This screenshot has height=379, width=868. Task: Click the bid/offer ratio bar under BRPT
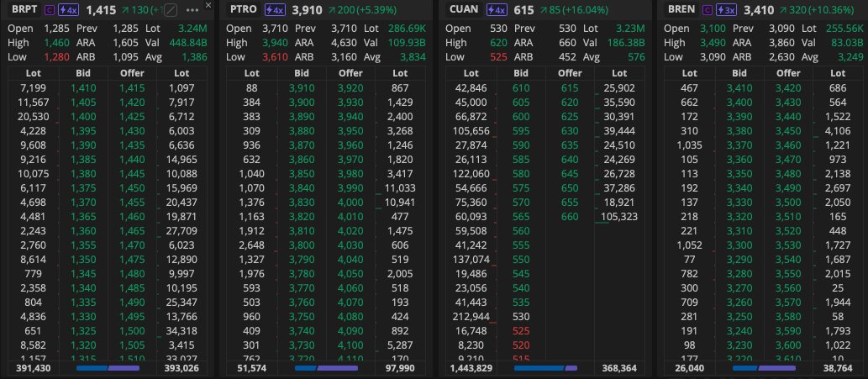pyautogui.click(x=108, y=368)
